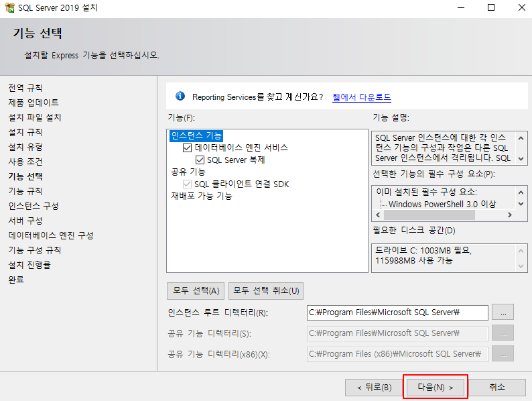
Task: Click the blue information icon near Reporting Services
Action: point(180,96)
